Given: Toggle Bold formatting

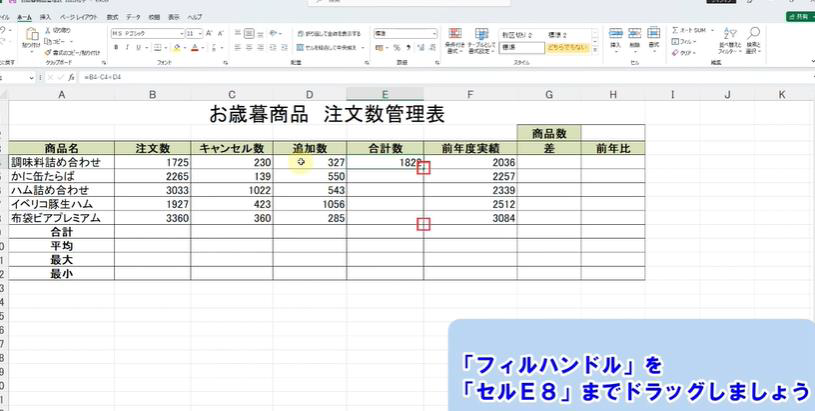Looking at the screenshot, I should (116, 46).
